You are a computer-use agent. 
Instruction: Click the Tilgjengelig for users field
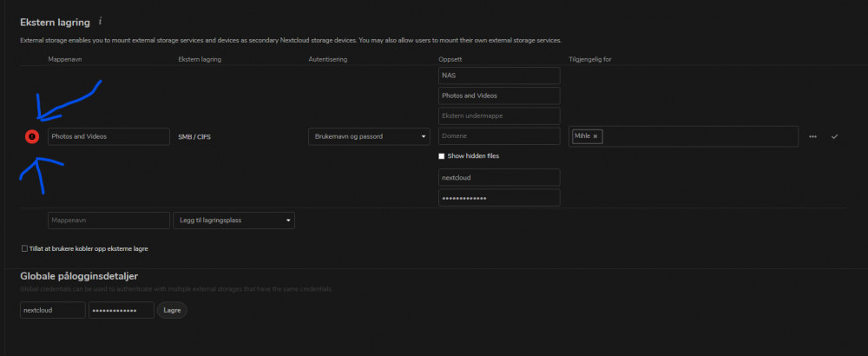683,136
